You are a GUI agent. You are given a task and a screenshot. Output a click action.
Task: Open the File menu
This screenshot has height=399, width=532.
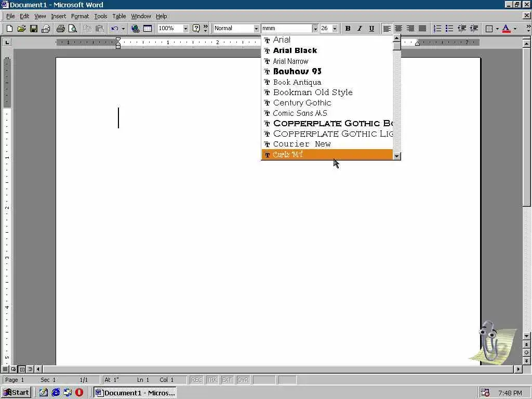click(x=10, y=16)
